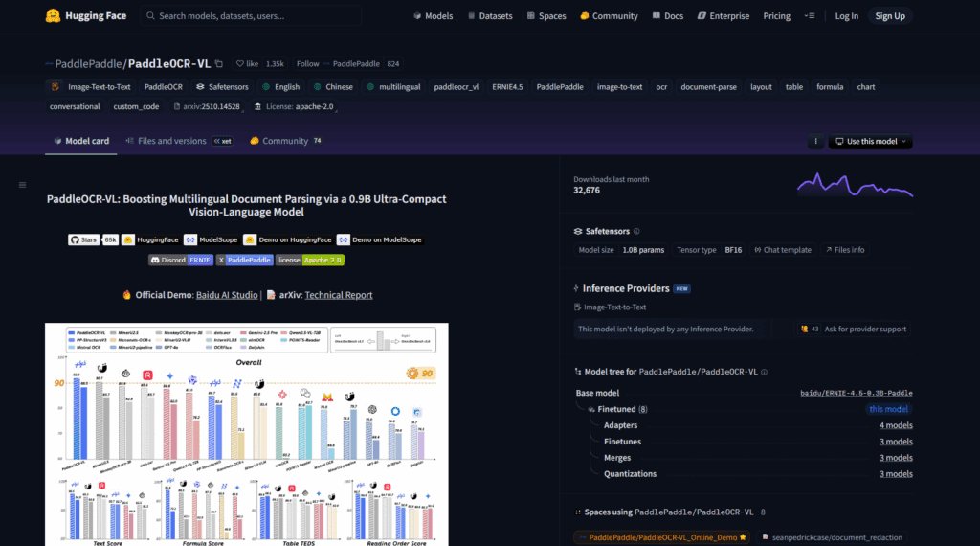Open the PaddleOCR-VL_Online_Demo space
Image resolution: width=980 pixels, height=546 pixels.
662,538
